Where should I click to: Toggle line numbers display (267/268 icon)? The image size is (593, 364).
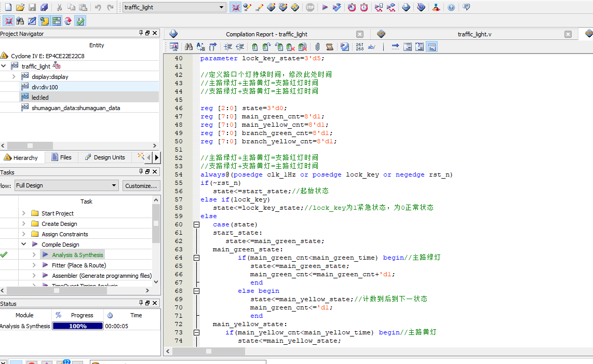pos(360,47)
